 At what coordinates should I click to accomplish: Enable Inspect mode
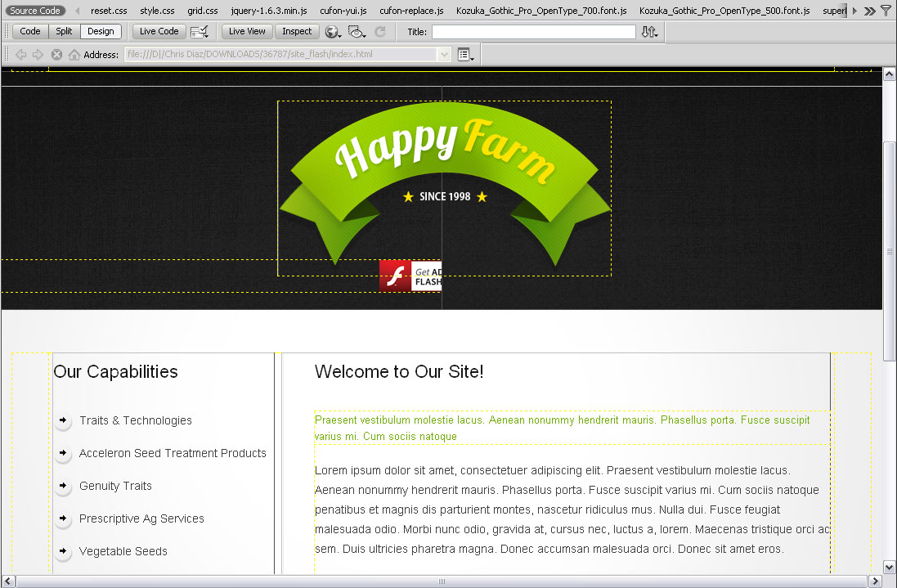click(297, 32)
